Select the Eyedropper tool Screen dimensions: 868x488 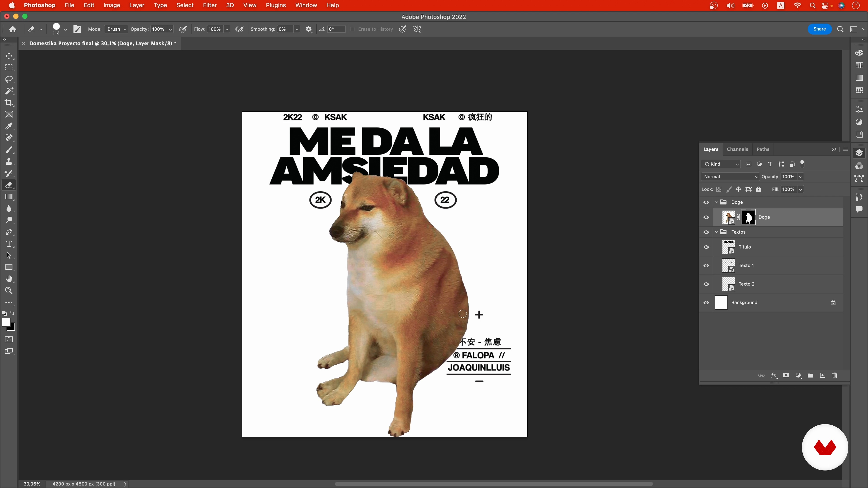[9, 126]
